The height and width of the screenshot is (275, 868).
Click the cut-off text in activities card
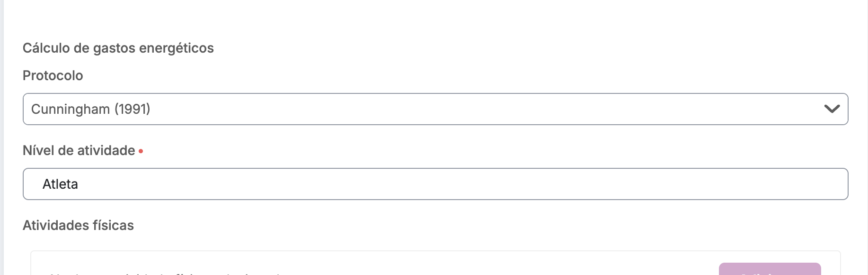166,273
